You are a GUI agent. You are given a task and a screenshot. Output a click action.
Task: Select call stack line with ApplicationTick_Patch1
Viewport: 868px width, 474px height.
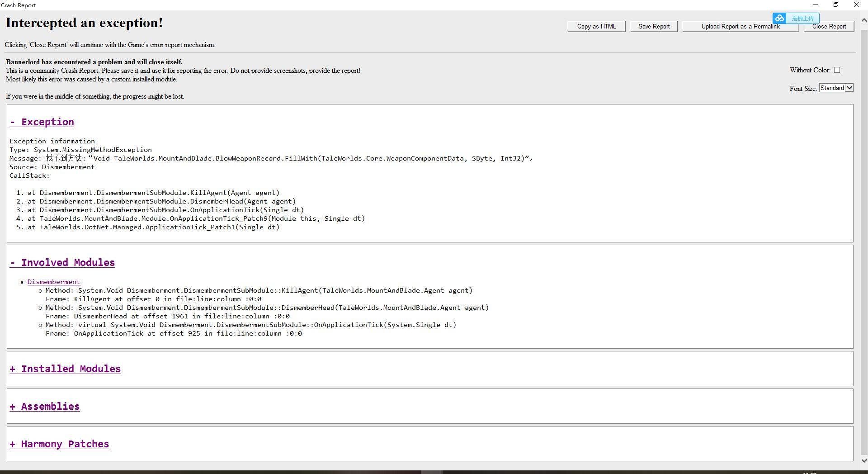[x=154, y=227]
